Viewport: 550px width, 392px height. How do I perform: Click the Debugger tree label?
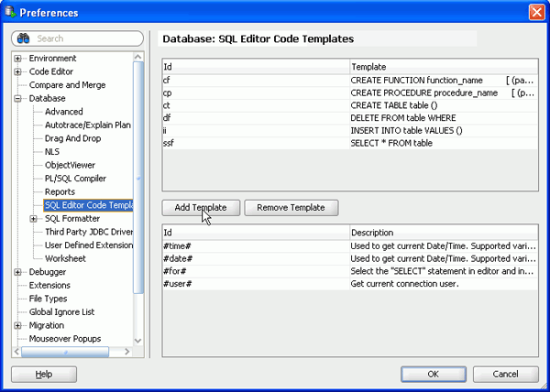(x=48, y=272)
